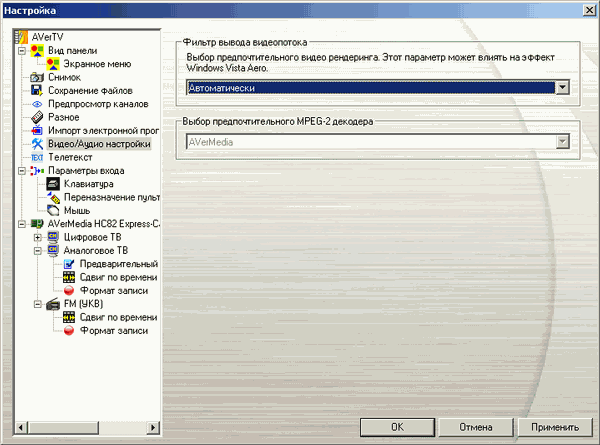
Task: Click the tree's horizontal scrollbar right arrow
Action: (x=153, y=428)
